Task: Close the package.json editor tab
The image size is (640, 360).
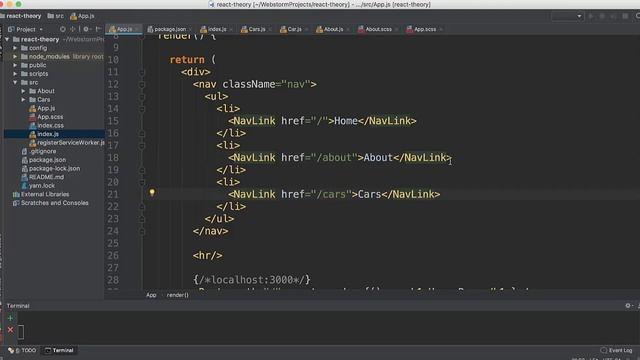Action: (190, 29)
